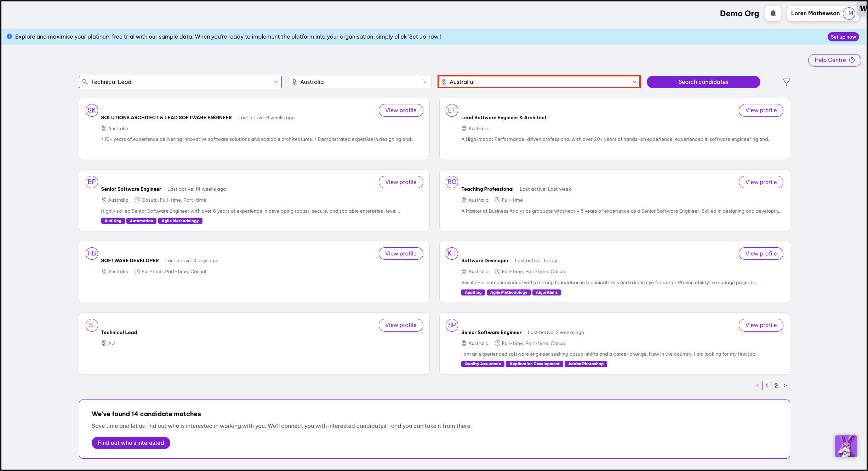Expand the Technical Lead job title dropdown
The height and width of the screenshot is (471, 868).
275,82
